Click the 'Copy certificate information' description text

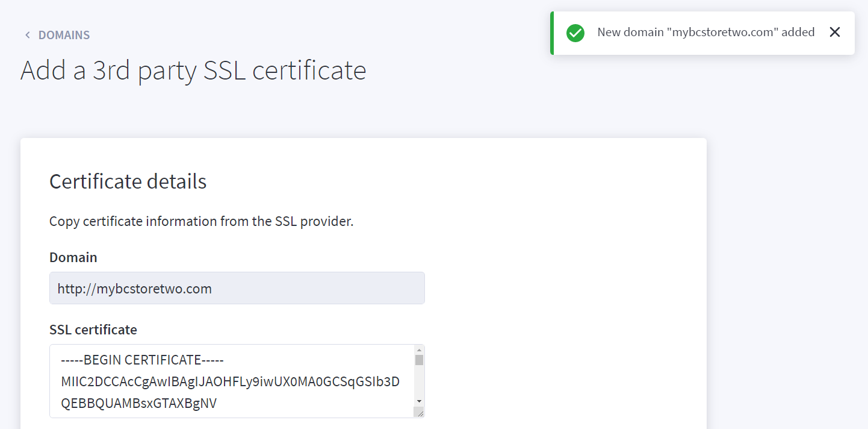click(201, 221)
